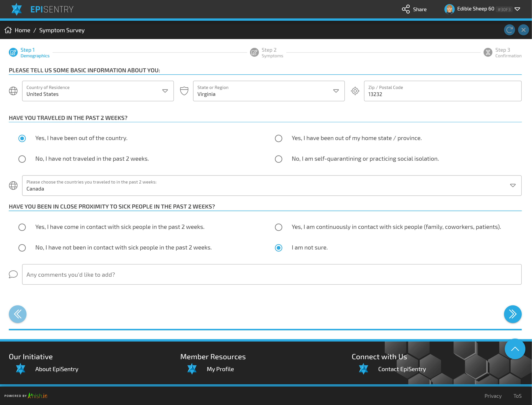Click the Privacy link in footer
Viewport: 532px width, 405px height.
[493, 396]
